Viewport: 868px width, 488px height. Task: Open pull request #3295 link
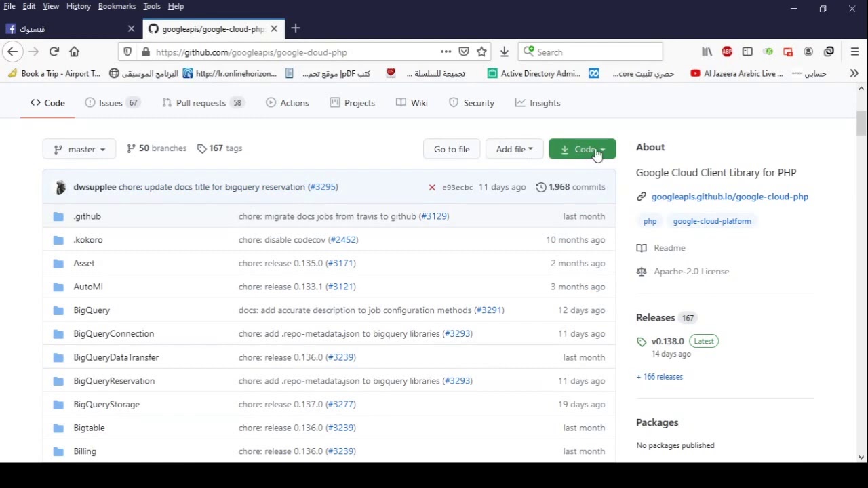[x=323, y=187]
